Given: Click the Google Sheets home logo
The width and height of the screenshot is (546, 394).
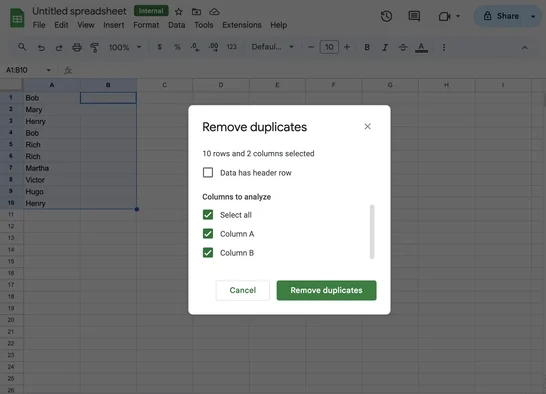Looking at the screenshot, I should coord(17,18).
